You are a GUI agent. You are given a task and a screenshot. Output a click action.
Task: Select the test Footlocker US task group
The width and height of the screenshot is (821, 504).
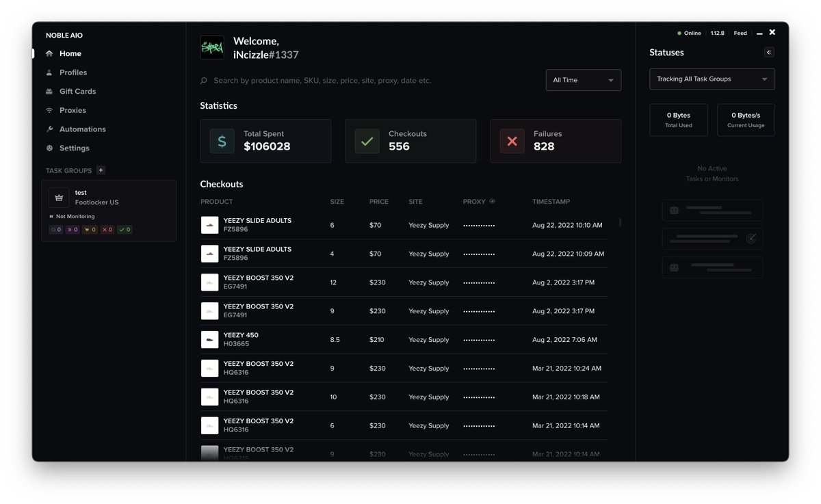tap(109, 211)
